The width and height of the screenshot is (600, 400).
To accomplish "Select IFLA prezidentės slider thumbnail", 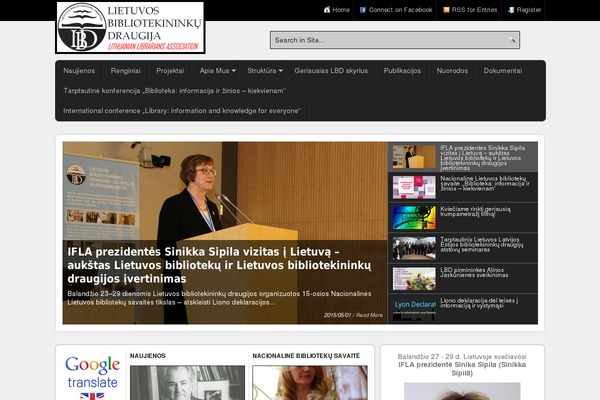I will [x=414, y=157].
